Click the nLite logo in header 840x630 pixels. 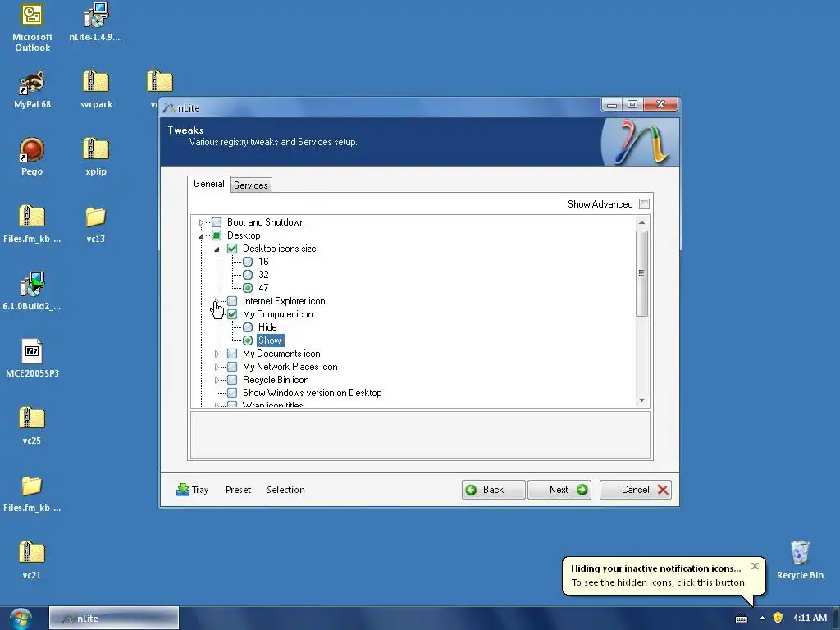(x=640, y=142)
